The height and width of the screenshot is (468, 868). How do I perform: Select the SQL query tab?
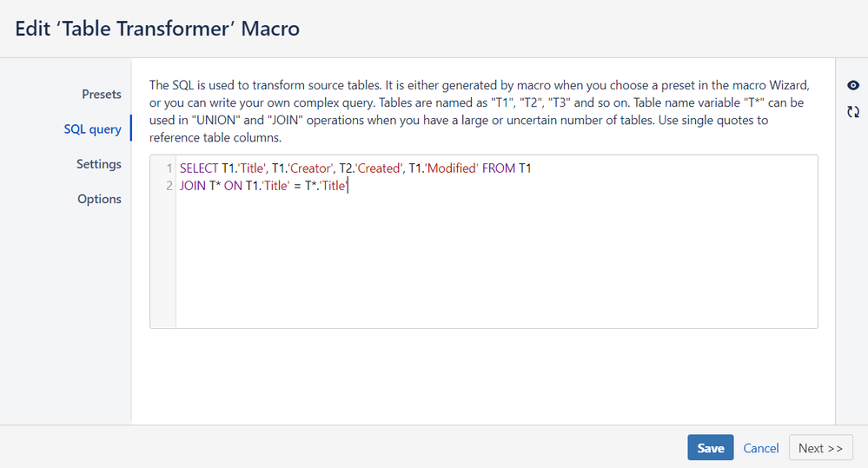[x=92, y=129]
